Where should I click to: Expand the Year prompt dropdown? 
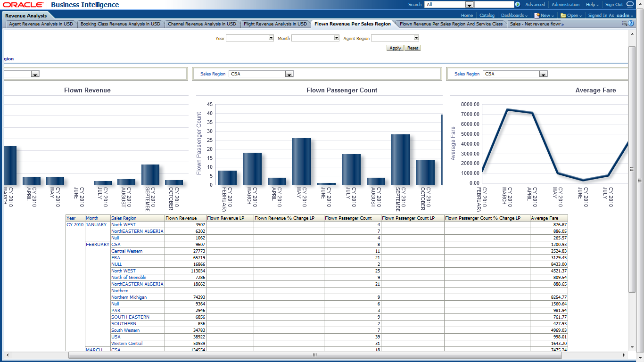271,38
